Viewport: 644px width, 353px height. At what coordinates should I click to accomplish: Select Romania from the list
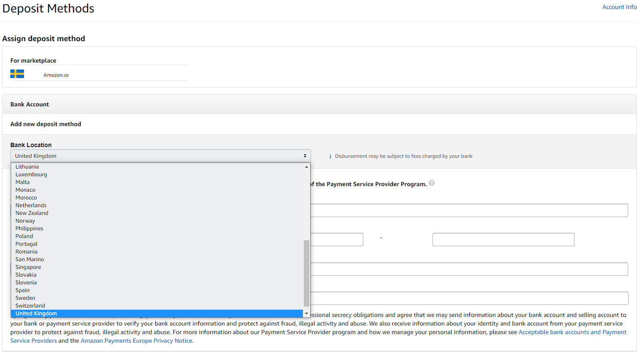157,252
